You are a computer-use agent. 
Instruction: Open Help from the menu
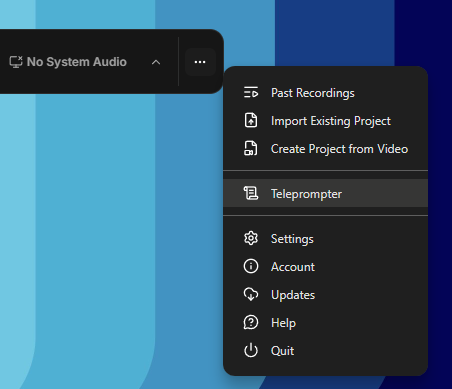(325, 323)
